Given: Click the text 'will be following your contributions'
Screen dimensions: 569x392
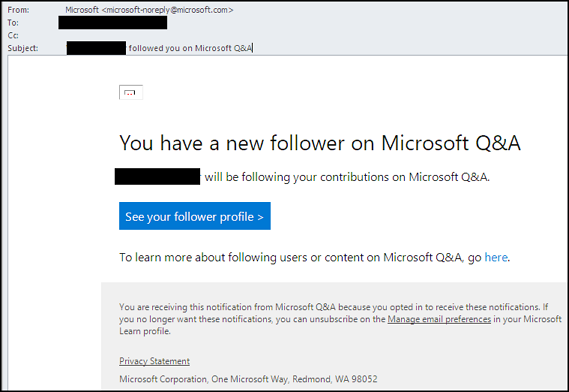Looking at the screenshot, I should click(297, 177).
